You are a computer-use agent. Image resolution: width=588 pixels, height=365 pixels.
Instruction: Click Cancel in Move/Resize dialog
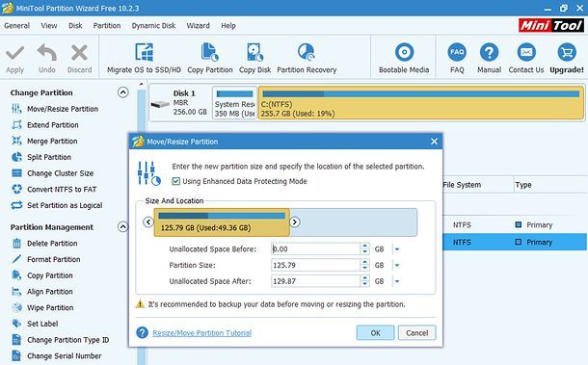tap(416, 333)
